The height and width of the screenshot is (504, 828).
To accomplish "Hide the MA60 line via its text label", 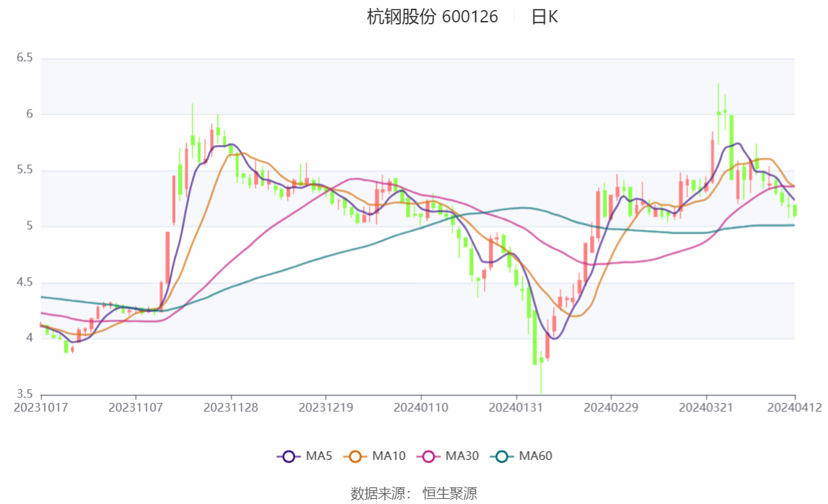I will [536, 456].
